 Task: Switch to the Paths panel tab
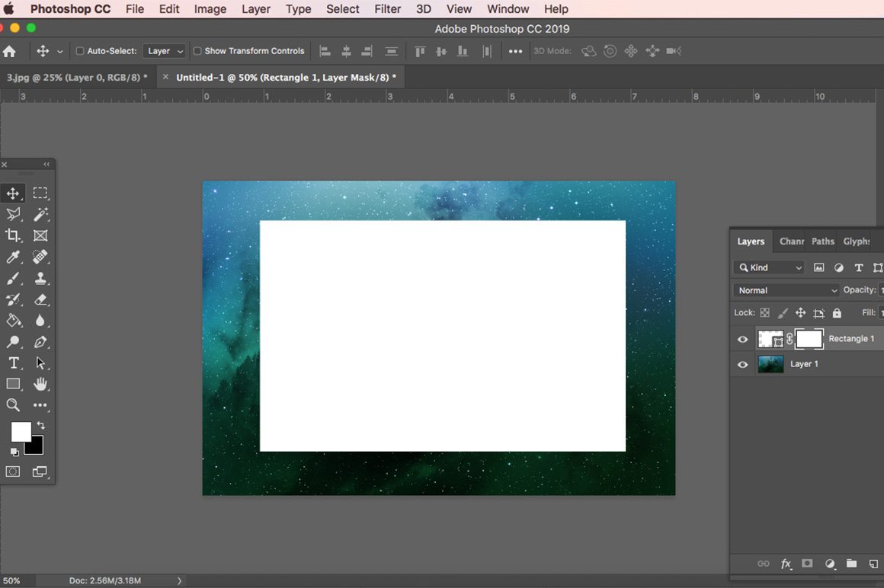tap(822, 241)
